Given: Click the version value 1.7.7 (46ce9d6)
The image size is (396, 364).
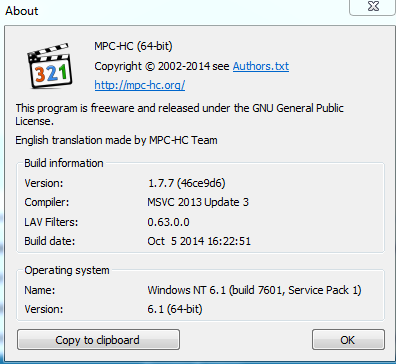Looking at the screenshot, I should pos(187,183).
